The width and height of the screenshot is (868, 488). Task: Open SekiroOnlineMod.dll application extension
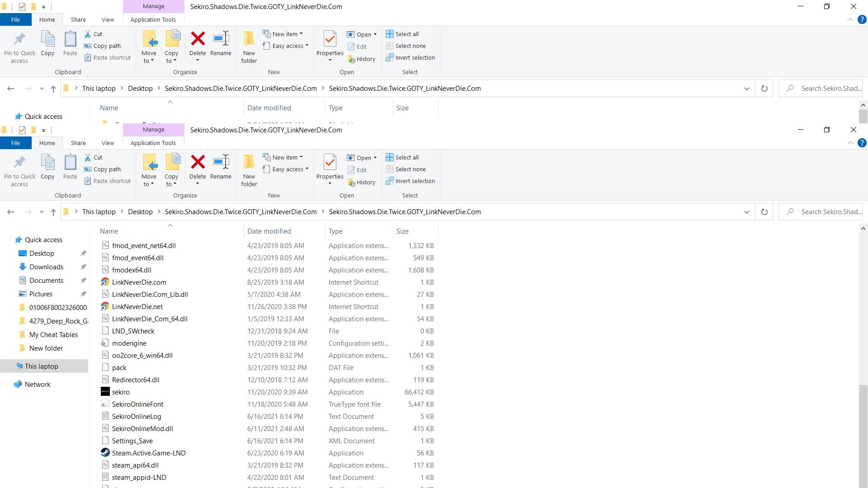click(x=142, y=428)
